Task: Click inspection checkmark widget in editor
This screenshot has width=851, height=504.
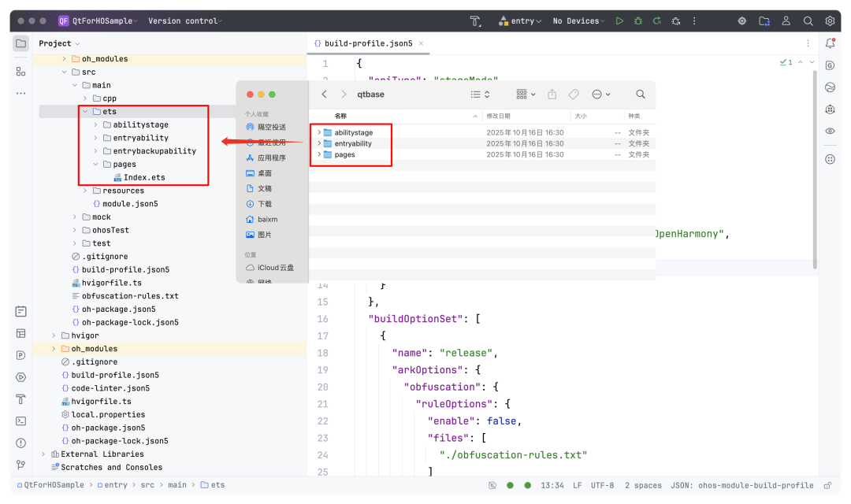Action: point(786,62)
